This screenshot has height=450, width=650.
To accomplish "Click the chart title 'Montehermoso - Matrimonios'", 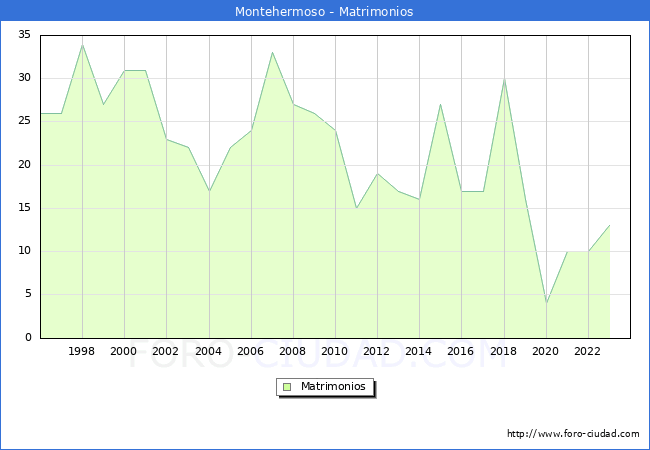I will click(x=324, y=11).
